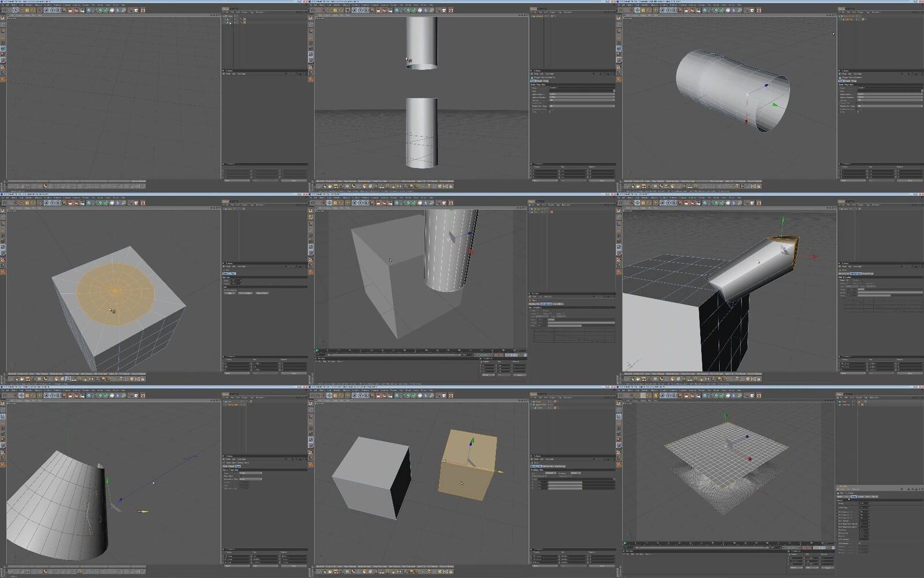Select the Rotate tool in the empty-viewport window
924x578 pixels.
(x=33, y=10)
